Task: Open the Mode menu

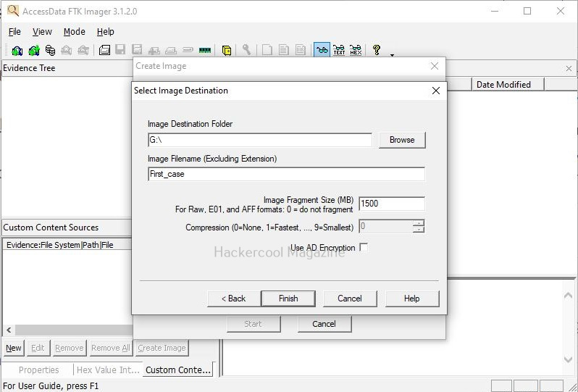Action: (x=74, y=32)
